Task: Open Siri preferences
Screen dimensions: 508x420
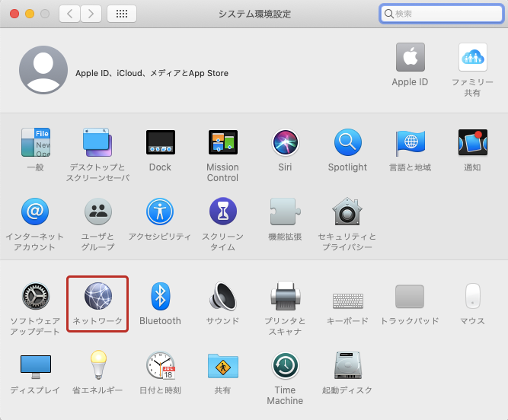Action: 286,143
